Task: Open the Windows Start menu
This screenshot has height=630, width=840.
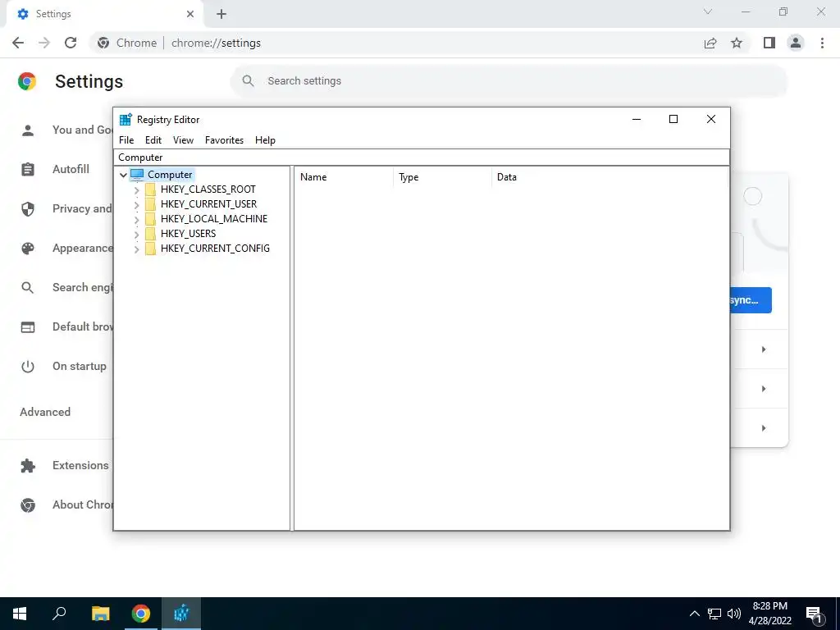Action: (x=20, y=614)
